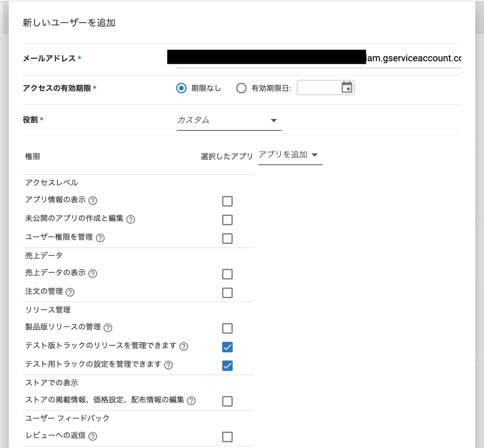Show help for 未公開のアプリの作成と編集

point(130,219)
